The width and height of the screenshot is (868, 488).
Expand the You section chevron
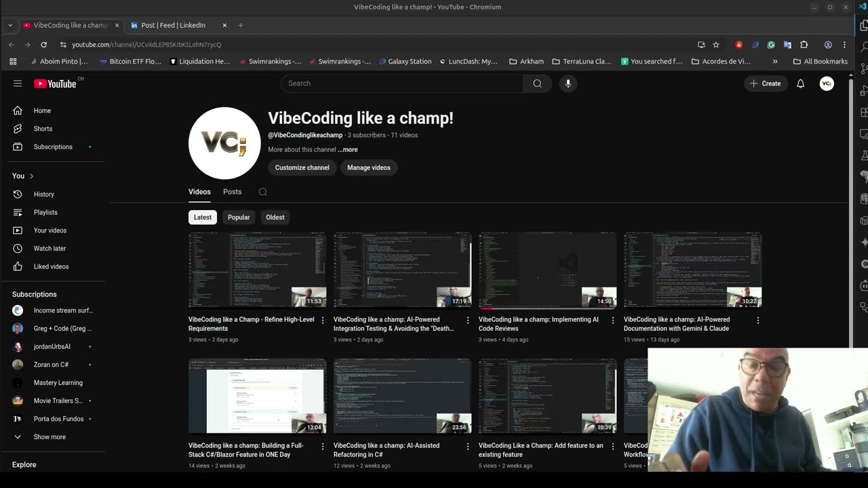(x=31, y=176)
